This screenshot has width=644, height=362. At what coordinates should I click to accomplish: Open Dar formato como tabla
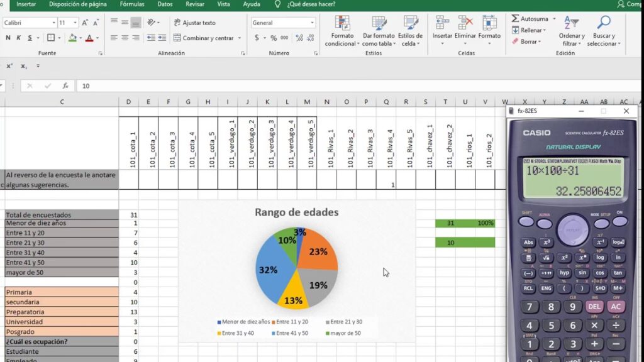(379, 24)
